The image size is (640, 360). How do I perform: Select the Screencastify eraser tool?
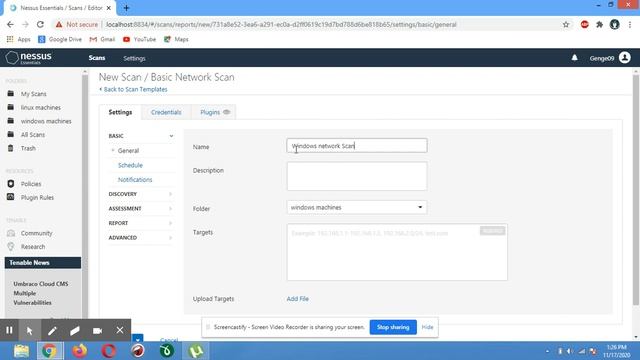click(74, 330)
